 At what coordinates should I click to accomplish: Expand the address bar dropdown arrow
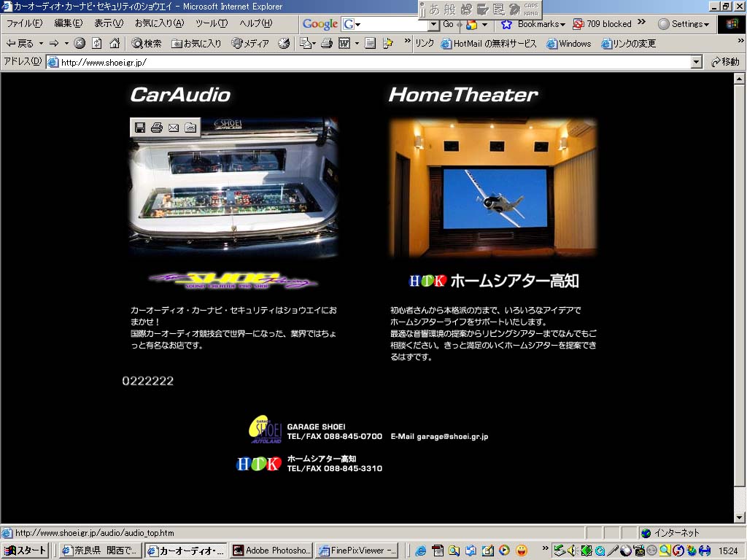tap(696, 62)
